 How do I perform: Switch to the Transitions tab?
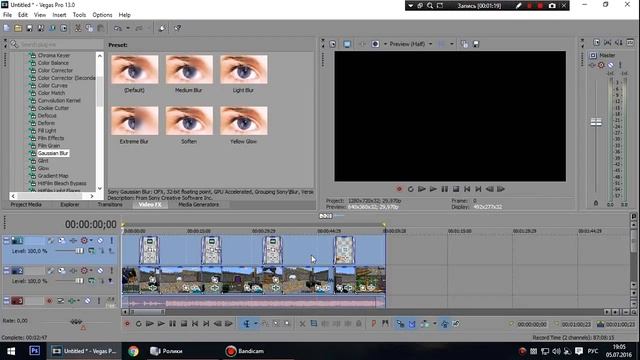(x=110, y=204)
